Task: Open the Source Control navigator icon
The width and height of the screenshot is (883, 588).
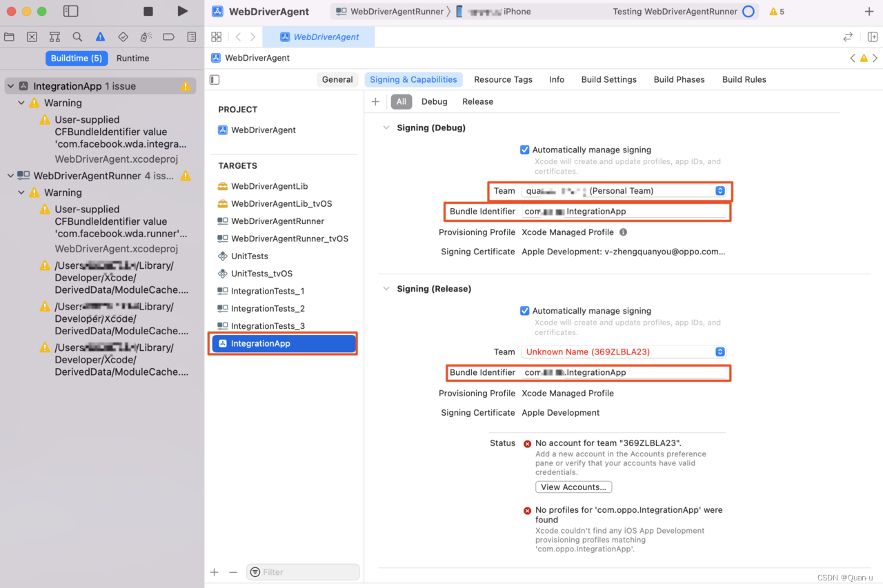Action: click(32, 37)
